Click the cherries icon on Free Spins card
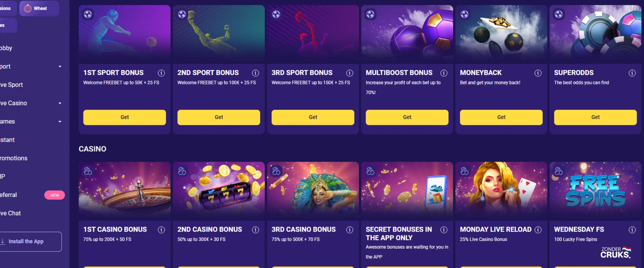This screenshot has width=644, height=268. 558,171
